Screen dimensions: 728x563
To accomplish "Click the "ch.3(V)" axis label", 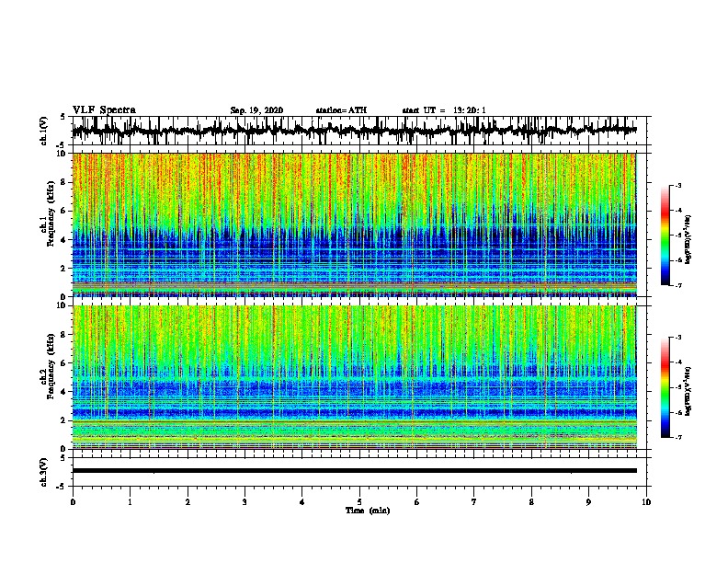I will (x=44, y=472).
